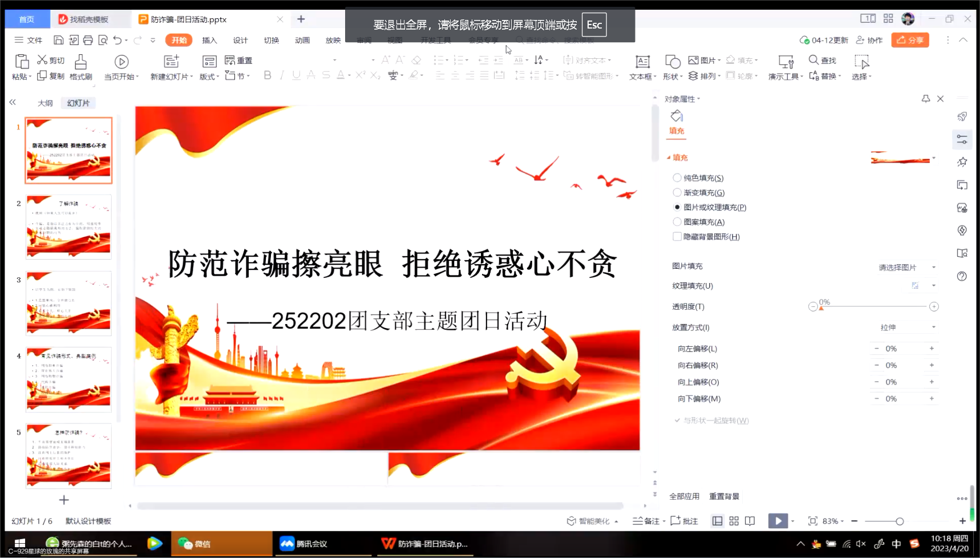Select Gradient Fill (渐变填充) option
This screenshot has height=558, width=980.
click(x=677, y=193)
